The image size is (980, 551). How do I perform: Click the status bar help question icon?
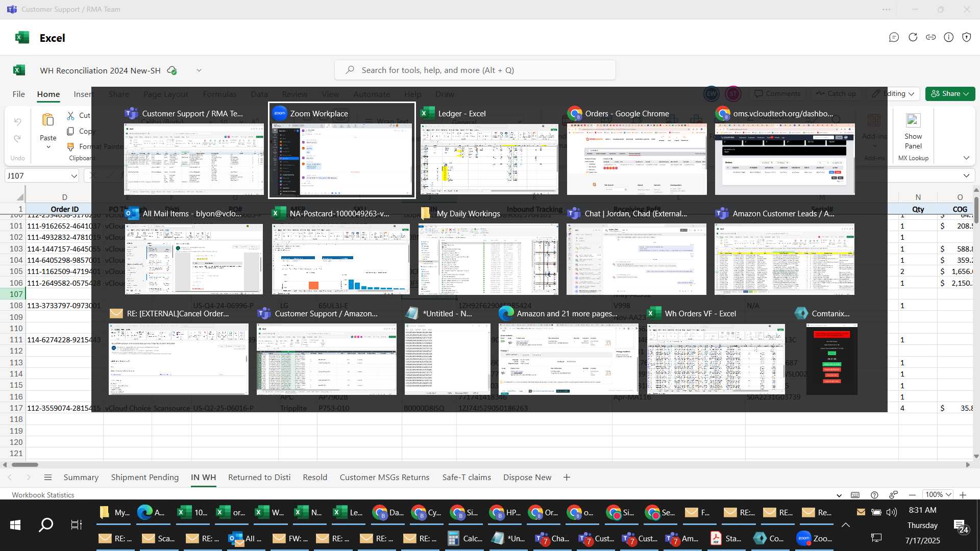tap(874, 495)
